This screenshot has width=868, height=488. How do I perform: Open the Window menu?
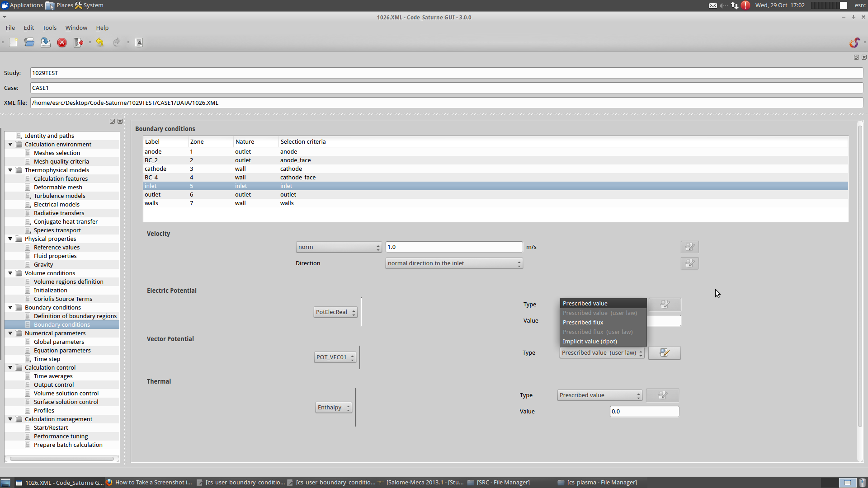pyautogui.click(x=76, y=28)
